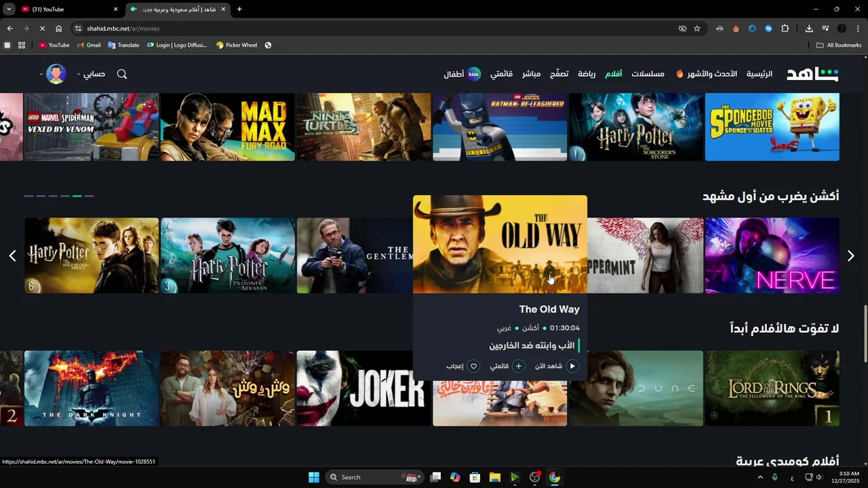
Task: Open The Dark Knight thumbnail
Action: point(92,388)
